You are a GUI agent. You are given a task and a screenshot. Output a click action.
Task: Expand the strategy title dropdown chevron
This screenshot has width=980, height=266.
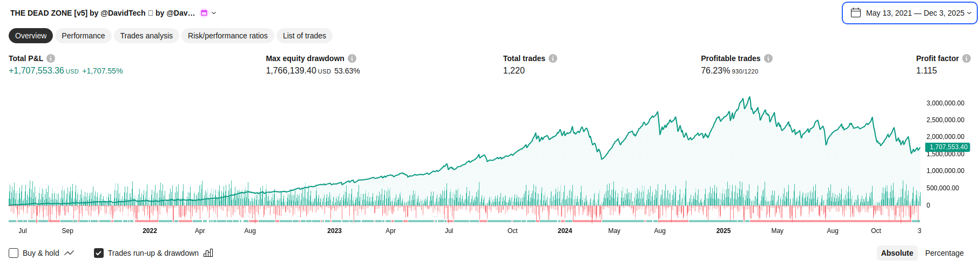click(x=214, y=13)
